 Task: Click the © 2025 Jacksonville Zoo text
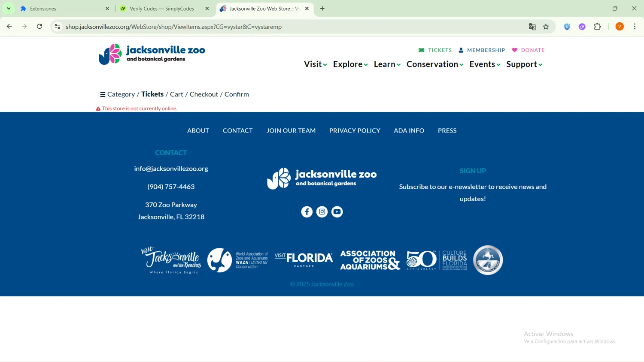click(x=322, y=284)
